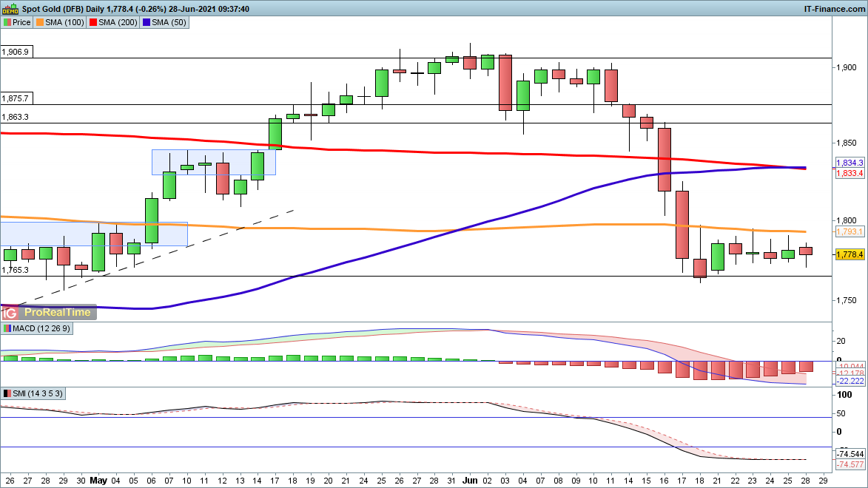The width and height of the screenshot is (868, 488).
Task: Select the 1,875.7 resistance level label
Action: click(15, 98)
